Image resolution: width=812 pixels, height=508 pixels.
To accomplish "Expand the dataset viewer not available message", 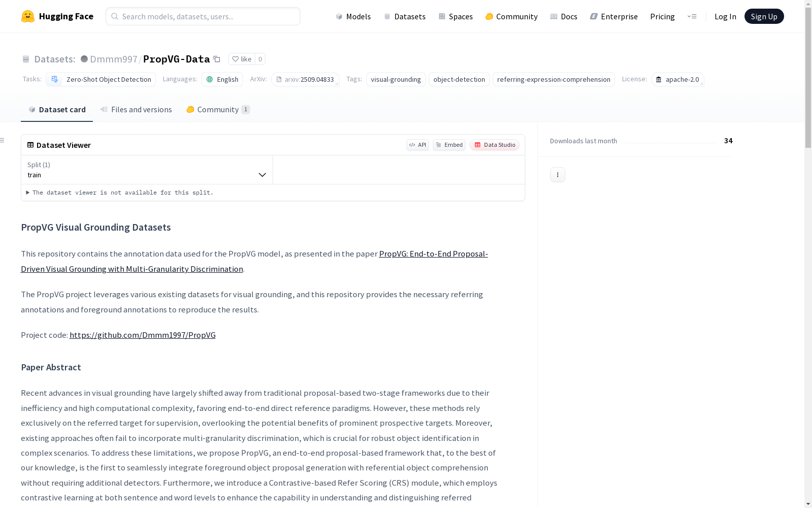I will (x=120, y=193).
